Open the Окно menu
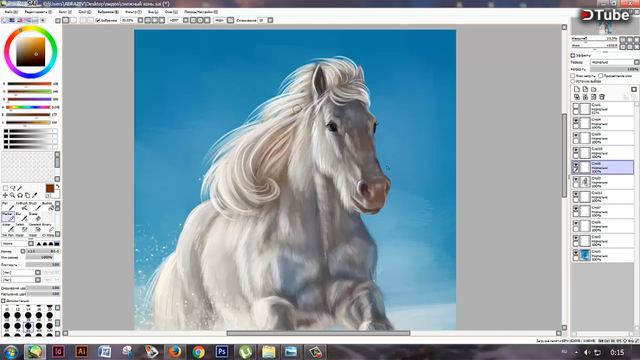This screenshot has width=640, height=360. 171,12
